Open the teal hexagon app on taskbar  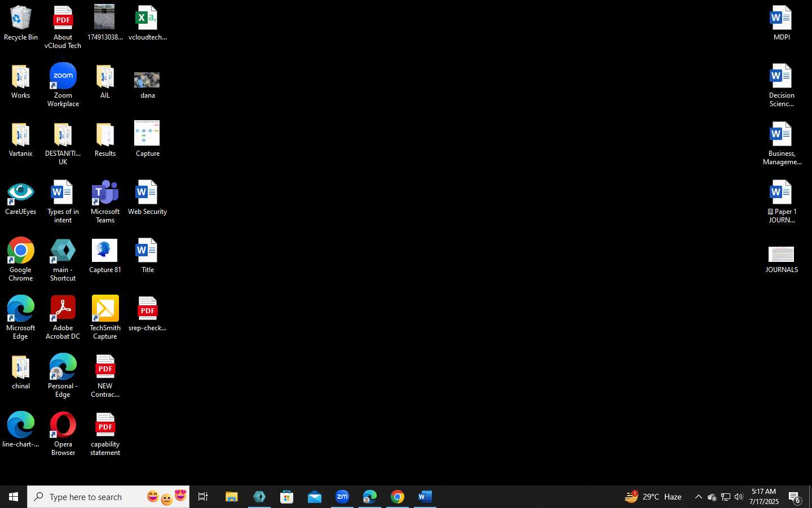[259, 497]
